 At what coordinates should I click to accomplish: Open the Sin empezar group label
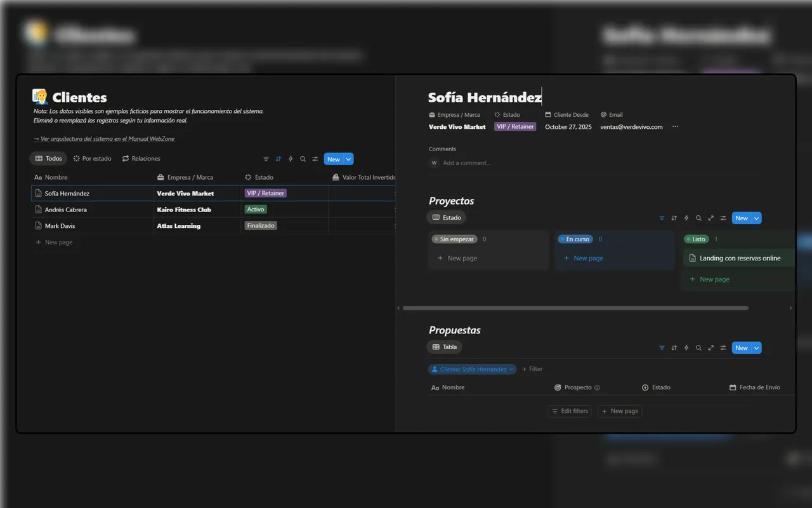point(454,239)
